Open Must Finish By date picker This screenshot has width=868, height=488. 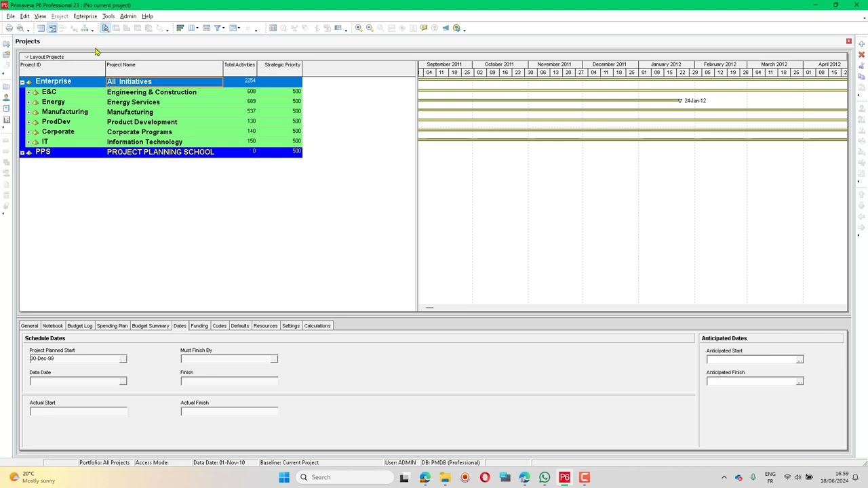click(x=274, y=359)
